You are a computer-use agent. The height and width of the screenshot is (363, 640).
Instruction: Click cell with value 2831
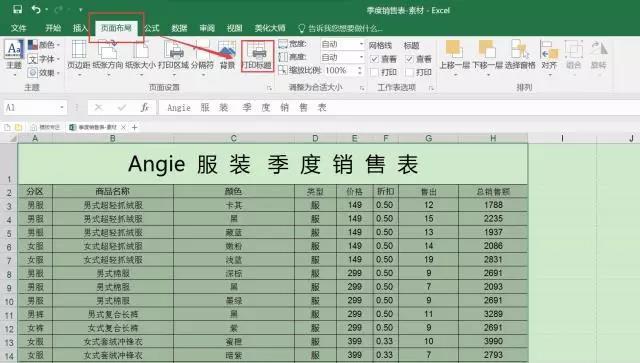(x=493, y=260)
